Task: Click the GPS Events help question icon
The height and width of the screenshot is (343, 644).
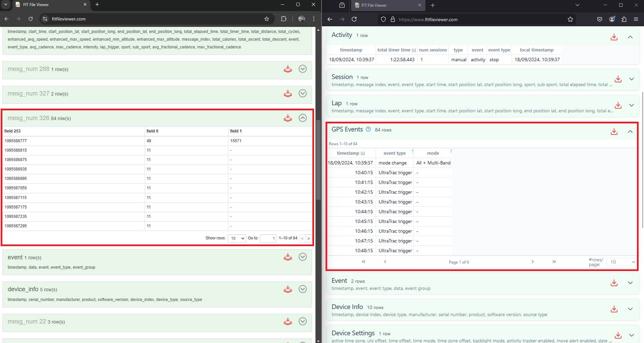Action: point(368,129)
